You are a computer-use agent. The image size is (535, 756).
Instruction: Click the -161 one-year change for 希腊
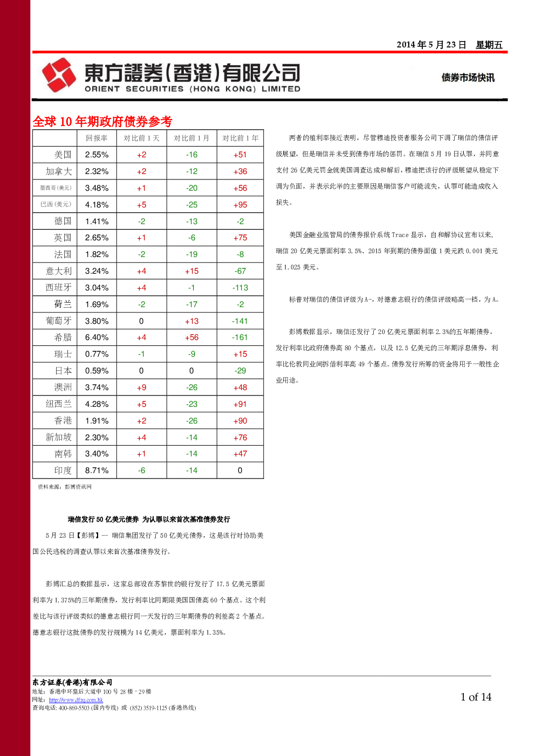tap(240, 337)
